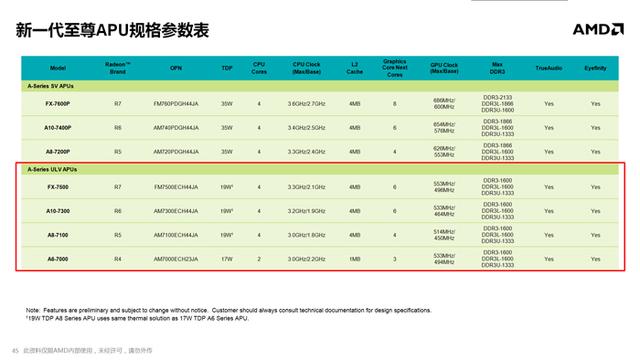Select the "TrueAudio" column header
Image resolution: width=640 pixels, height=360 pixels.
(x=549, y=68)
